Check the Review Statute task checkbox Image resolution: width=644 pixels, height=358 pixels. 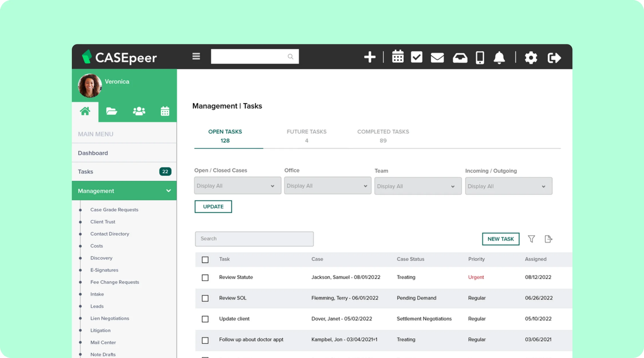tap(205, 278)
